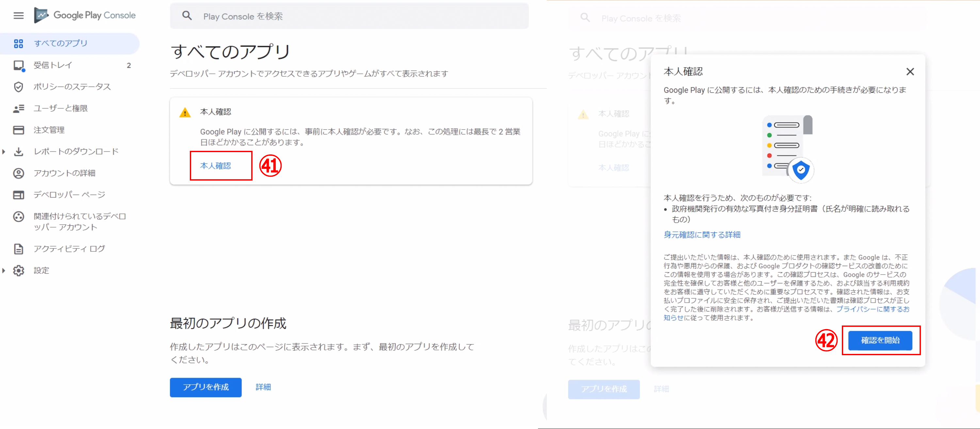This screenshot has height=429, width=980.
Task: Select すべてのアプリ in sidebar
Action: pos(70,43)
